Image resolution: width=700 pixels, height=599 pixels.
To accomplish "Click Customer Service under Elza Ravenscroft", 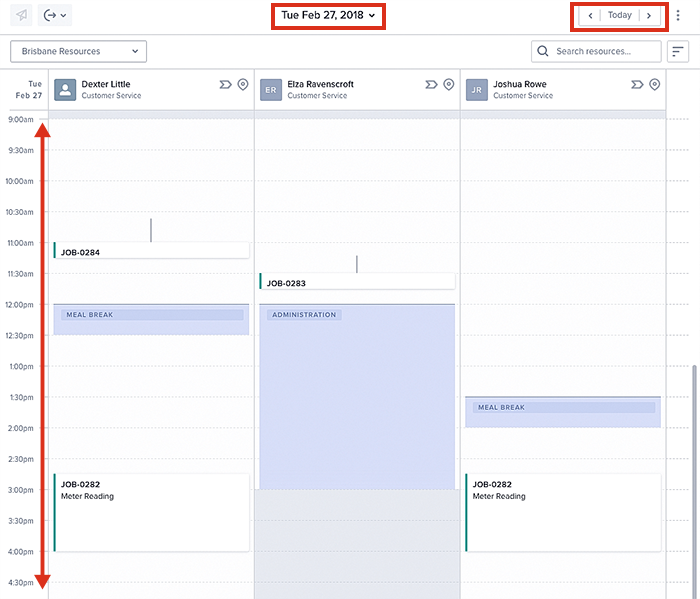I will pyautogui.click(x=317, y=96).
